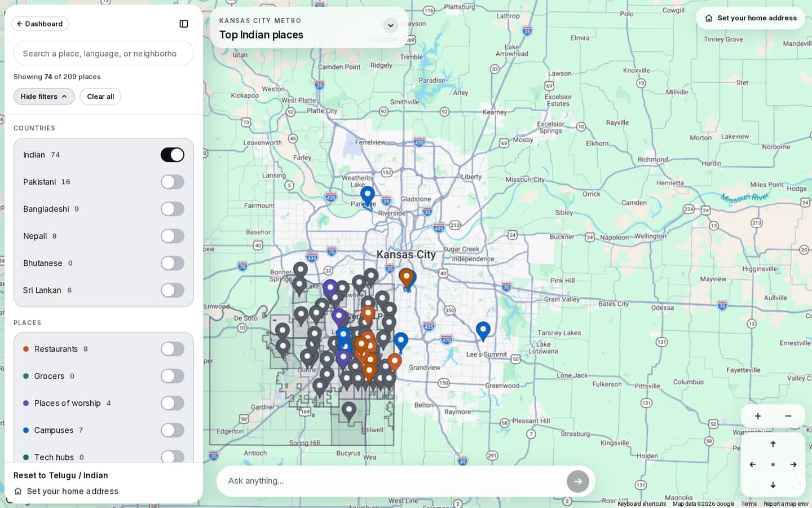The width and height of the screenshot is (812, 508).
Task: Select blue pin near Grandview
Action: pyautogui.click(x=401, y=341)
